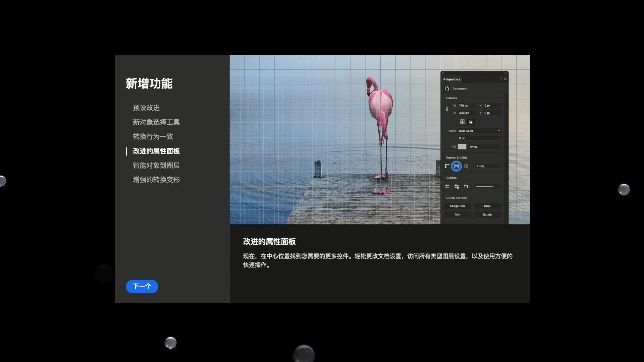Click the white Fill color swatch
This screenshot has width=644, height=362.
click(x=462, y=147)
